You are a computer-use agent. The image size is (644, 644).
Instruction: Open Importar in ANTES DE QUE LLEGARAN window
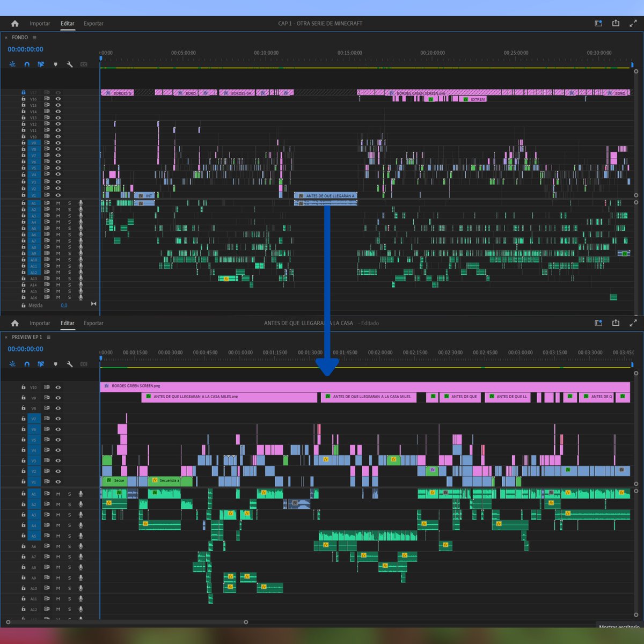point(40,323)
